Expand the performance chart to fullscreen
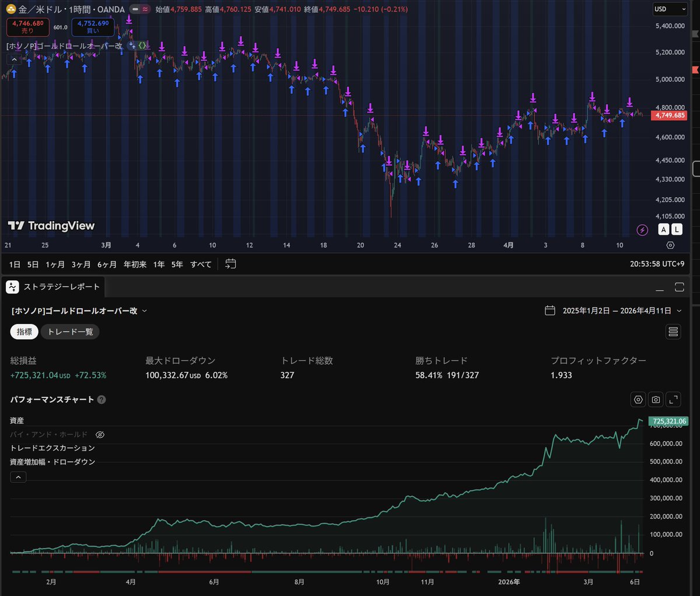The height and width of the screenshot is (596, 700). coord(673,399)
